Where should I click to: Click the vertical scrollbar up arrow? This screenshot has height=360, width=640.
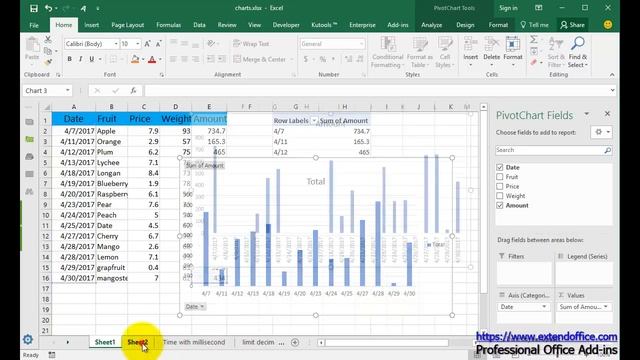tap(484, 107)
